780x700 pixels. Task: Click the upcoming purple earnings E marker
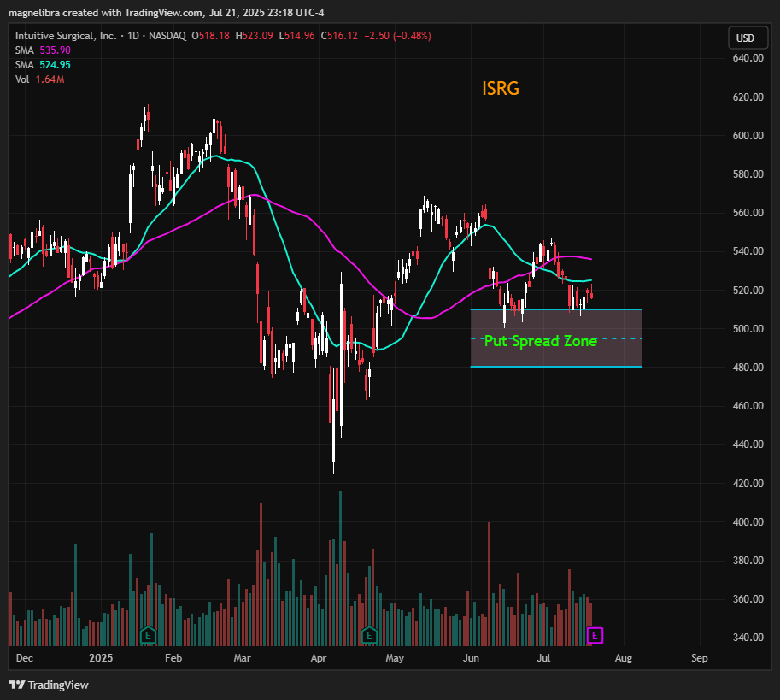(x=595, y=635)
